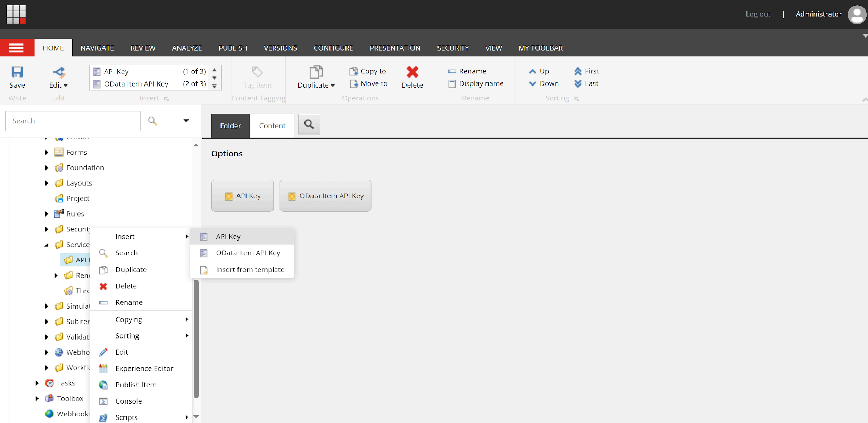Choose Console from context menu
Image resolution: width=868 pixels, height=423 pixels.
(x=141, y=401)
